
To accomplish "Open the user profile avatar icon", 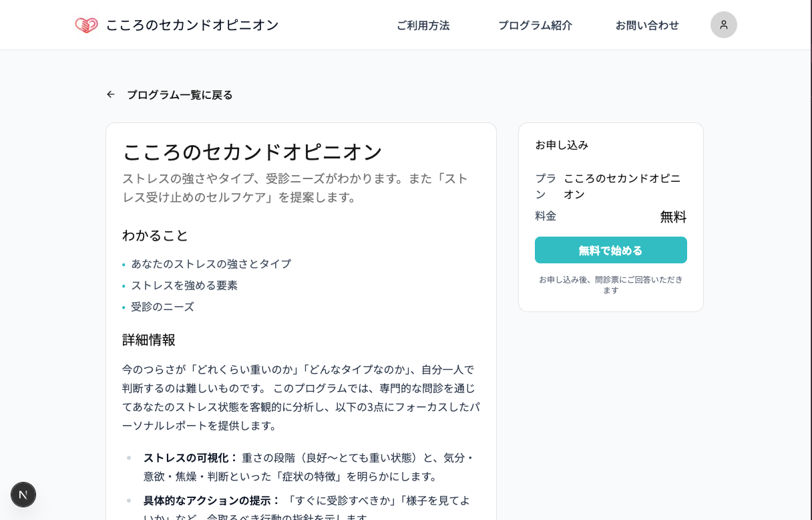I will (x=723, y=25).
